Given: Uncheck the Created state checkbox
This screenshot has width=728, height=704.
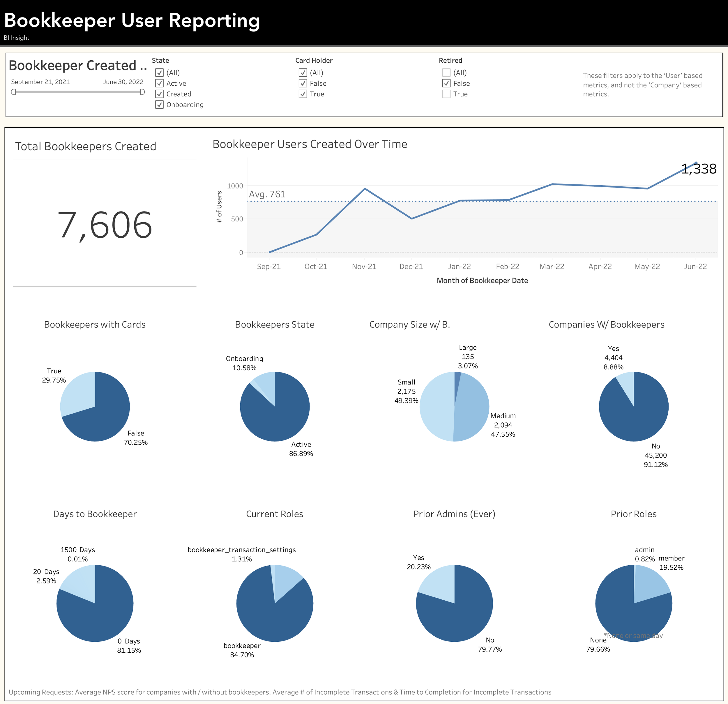Looking at the screenshot, I should pos(159,94).
